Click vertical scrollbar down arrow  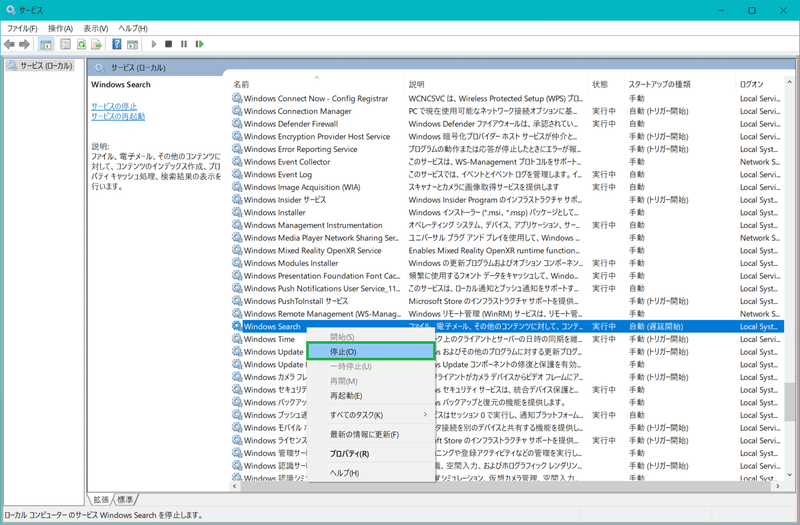point(789,475)
